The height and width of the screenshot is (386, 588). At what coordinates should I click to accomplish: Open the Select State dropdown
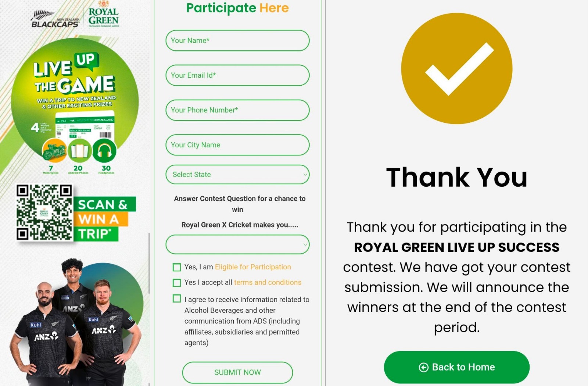click(237, 175)
